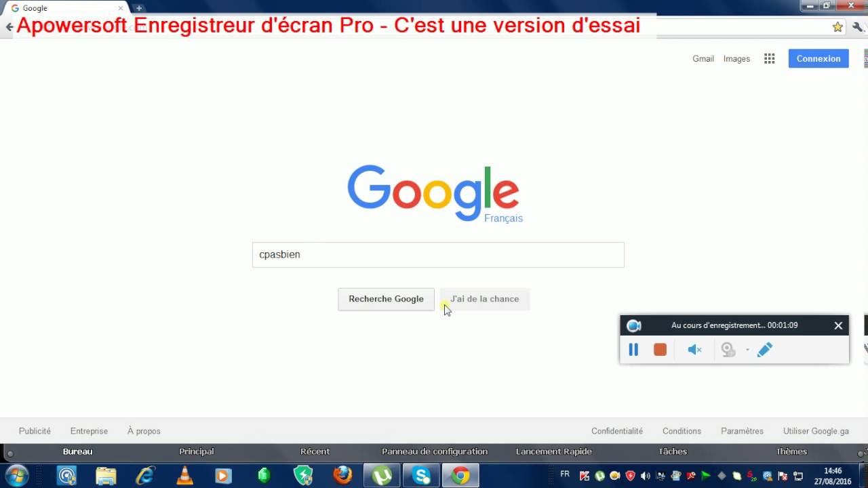
Task: Open the Paramètres footer link
Action: click(742, 431)
